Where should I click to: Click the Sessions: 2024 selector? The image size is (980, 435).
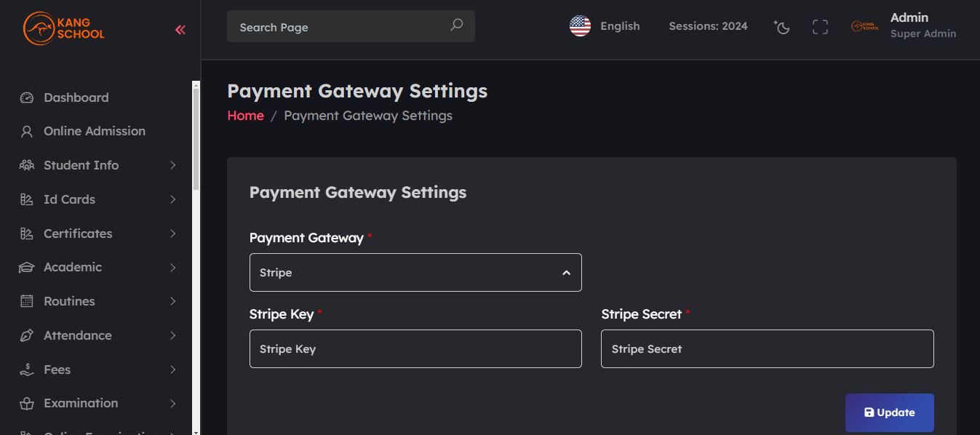[x=708, y=26]
